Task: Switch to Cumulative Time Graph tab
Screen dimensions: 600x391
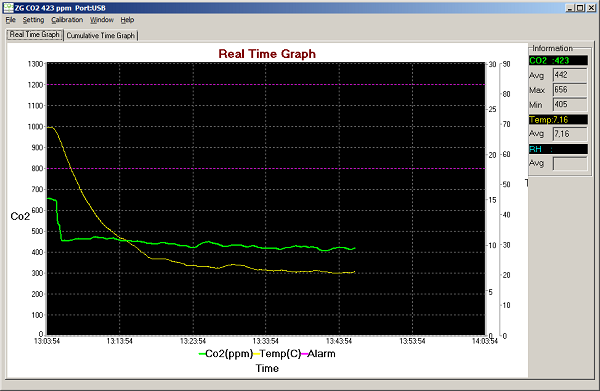Action: coord(101,36)
